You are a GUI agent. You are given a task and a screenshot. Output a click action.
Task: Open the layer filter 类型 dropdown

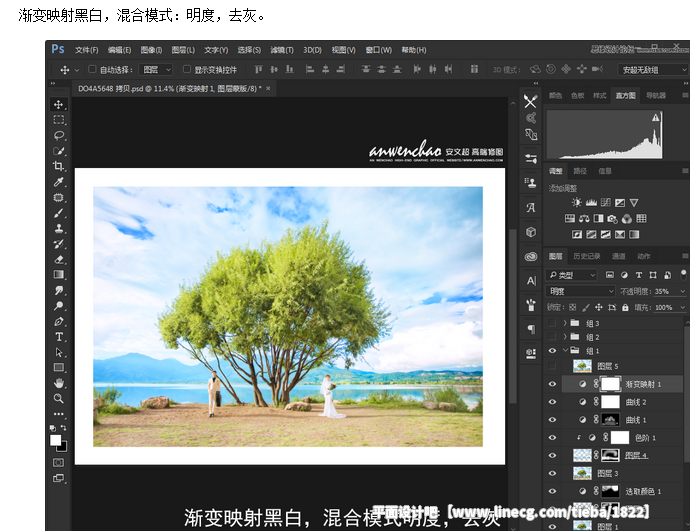tap(571, 275)
